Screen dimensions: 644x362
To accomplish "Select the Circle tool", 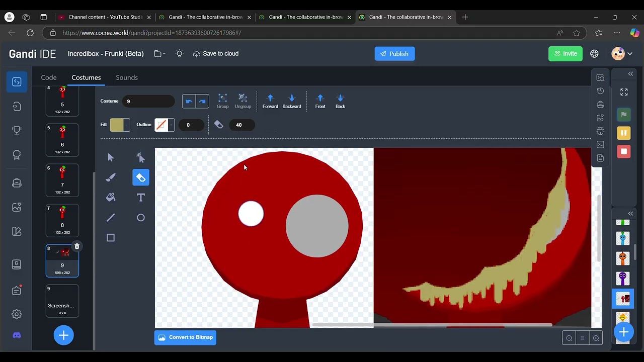I will point(141,218).
